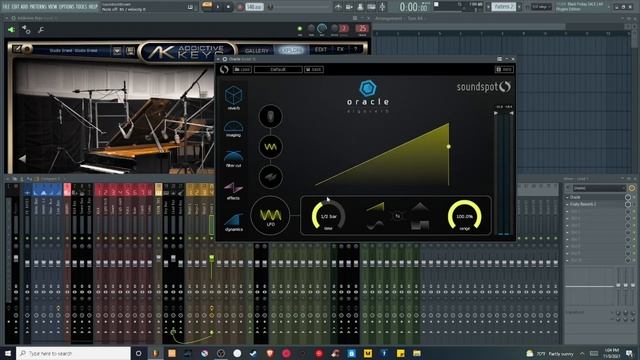Image resolution: width=640 pixels, height=360 pixels.
Task: Expand Oracle slot arrow in mixer panel
Action: click(x=567, y=197)
